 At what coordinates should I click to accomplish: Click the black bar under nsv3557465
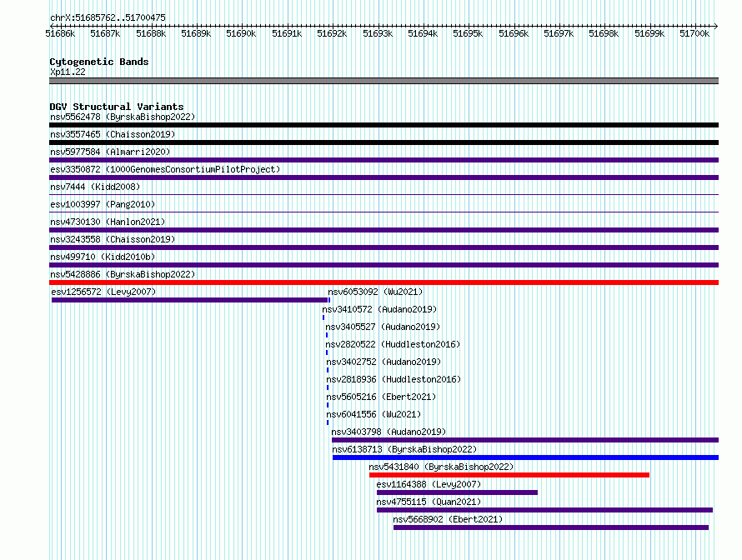384,142
